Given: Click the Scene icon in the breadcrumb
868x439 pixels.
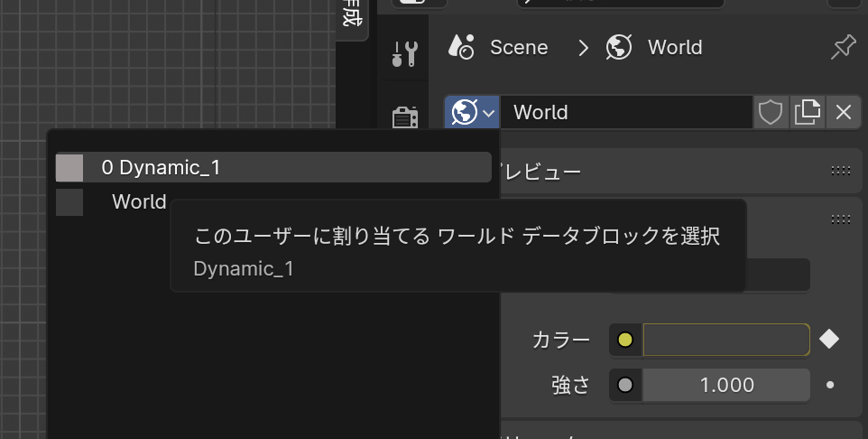Looking at the screenshot, I should pyautogui.click(x=461, y=47).
